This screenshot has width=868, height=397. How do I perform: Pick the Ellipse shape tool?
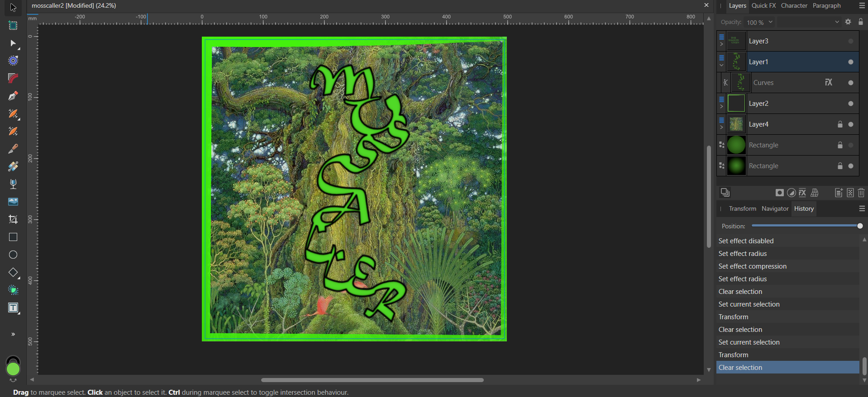(x=13, y=255)
